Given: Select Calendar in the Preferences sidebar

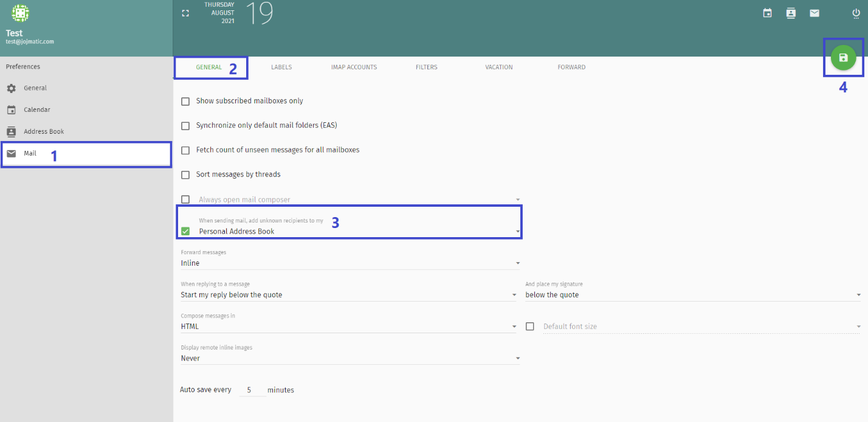Looking at the screenshot, I should tap(36, 110).
